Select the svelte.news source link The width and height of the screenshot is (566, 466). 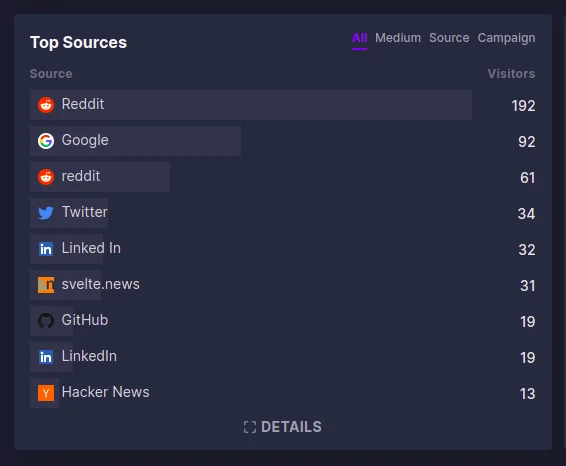point(101,284)
